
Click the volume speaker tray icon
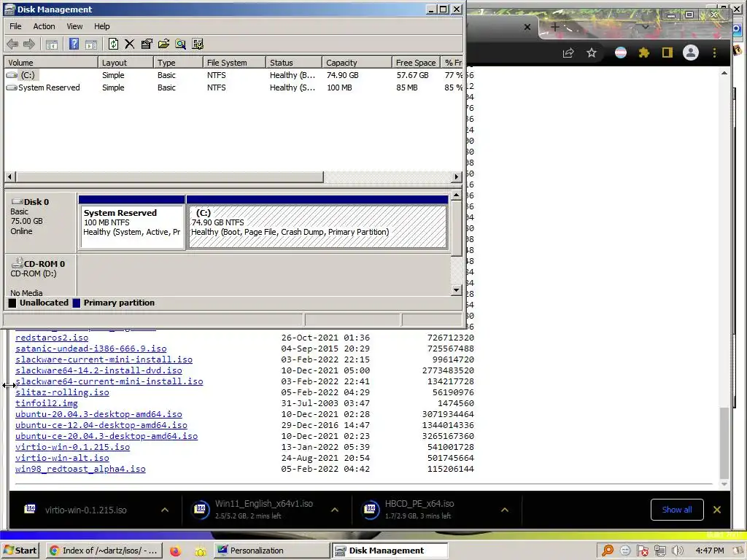(x=677, y=551)
